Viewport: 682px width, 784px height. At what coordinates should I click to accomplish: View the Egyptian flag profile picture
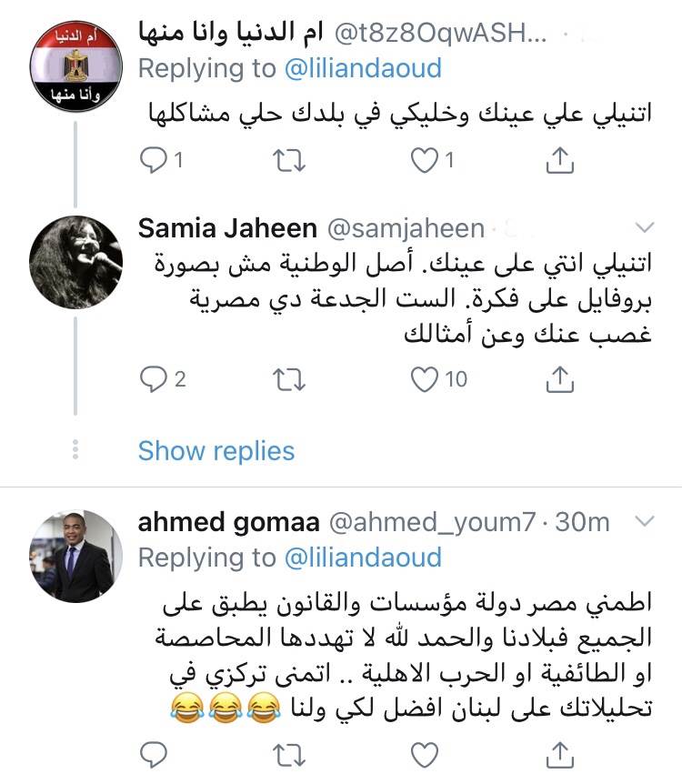pos(75,65)
